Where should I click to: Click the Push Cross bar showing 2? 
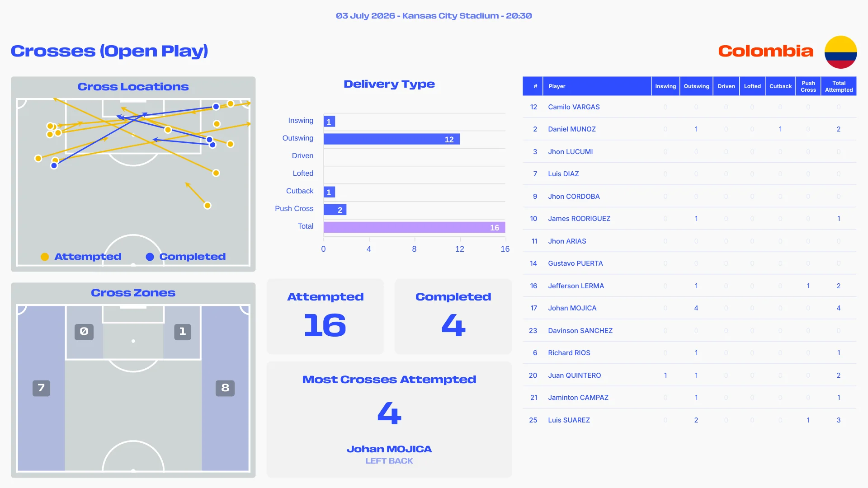(x=335, y=210)
